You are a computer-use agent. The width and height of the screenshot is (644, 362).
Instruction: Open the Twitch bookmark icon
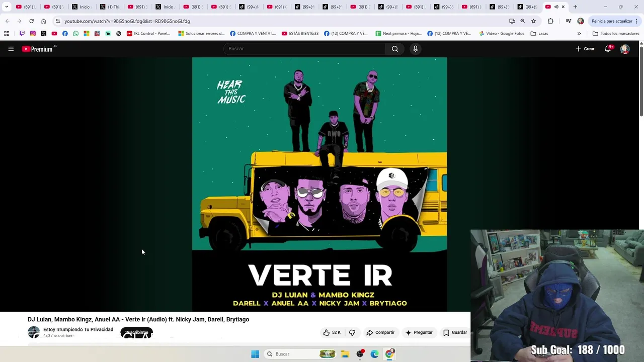tap(22, 34)
